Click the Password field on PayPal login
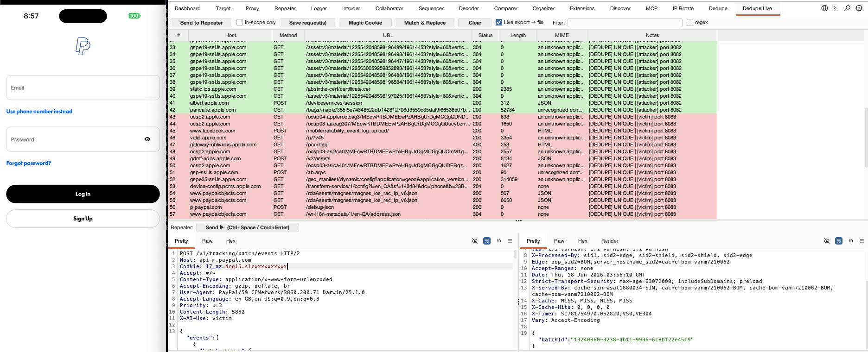The width and height of the screenshot is (868, 352). click(83, 139)
